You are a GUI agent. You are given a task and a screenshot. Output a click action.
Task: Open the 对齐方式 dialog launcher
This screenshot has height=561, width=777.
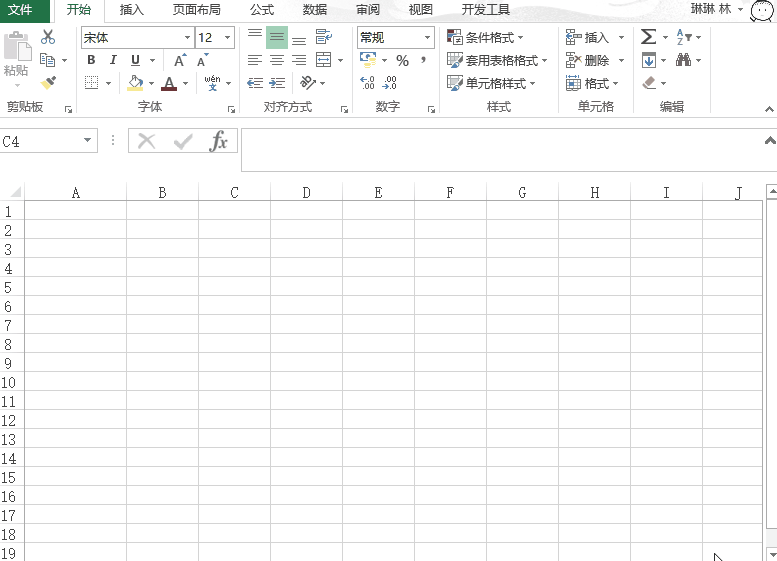344,110
